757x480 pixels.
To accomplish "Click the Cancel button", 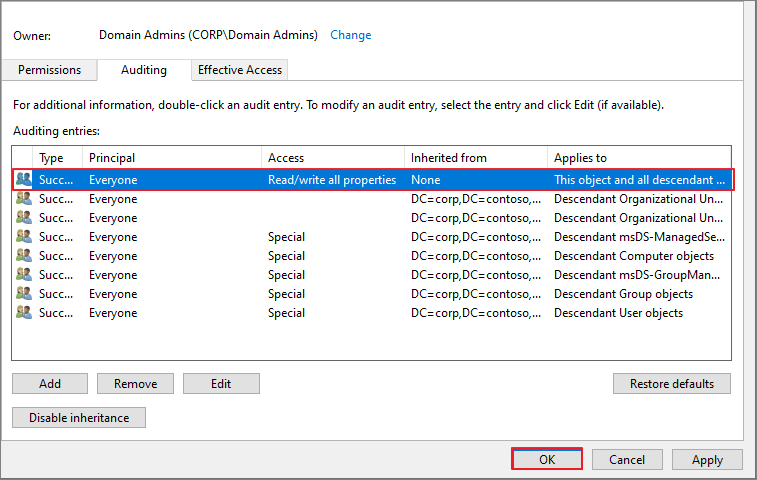I will [x=627, y=459].
